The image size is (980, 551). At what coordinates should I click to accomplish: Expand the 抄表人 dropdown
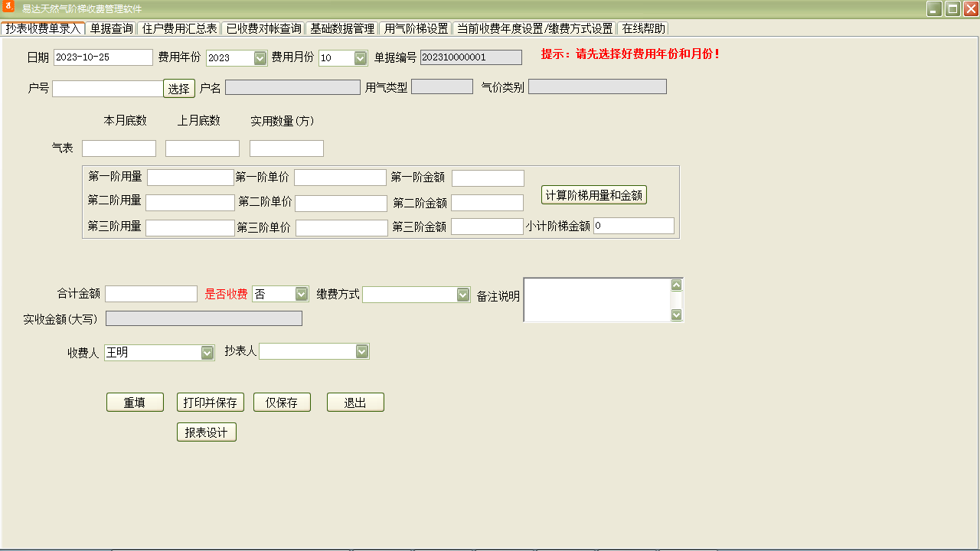362,351
